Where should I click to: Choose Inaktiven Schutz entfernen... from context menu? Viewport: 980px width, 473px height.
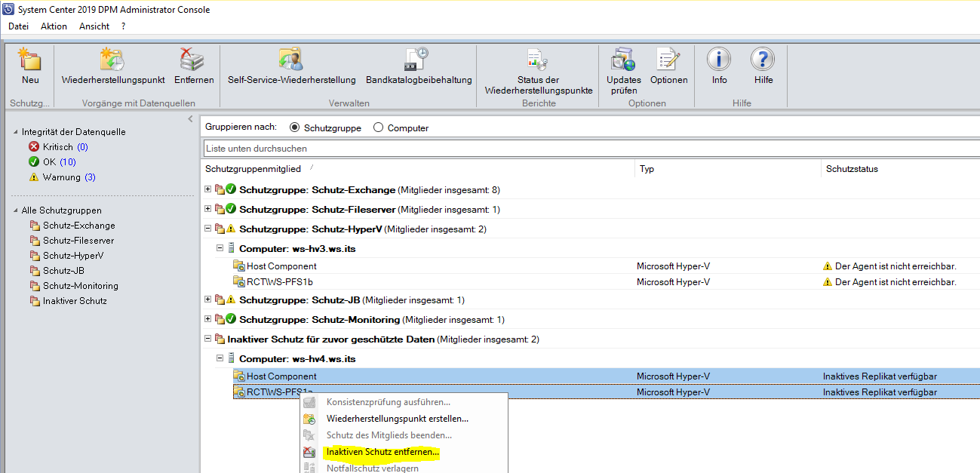[x=382, y=453]
